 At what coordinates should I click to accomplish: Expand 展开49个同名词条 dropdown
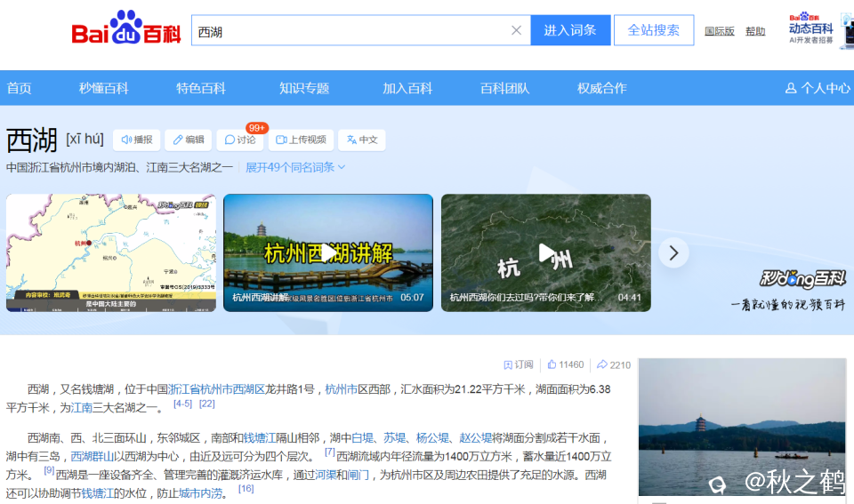click(x=295, y=167)
